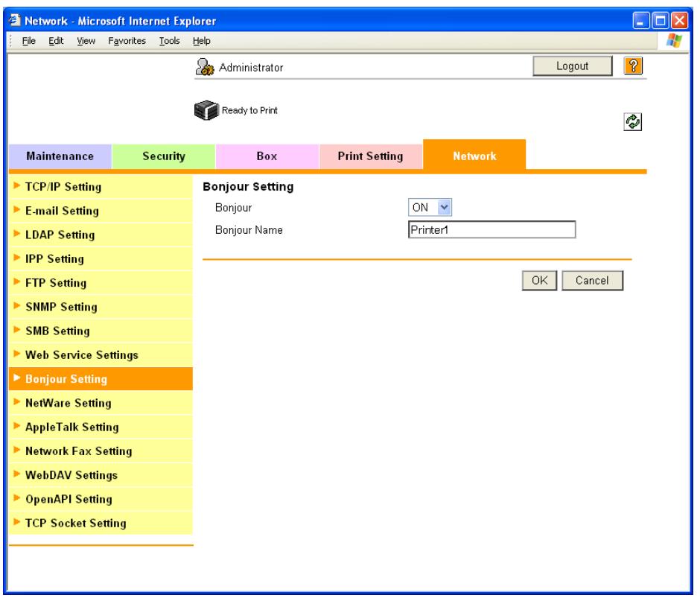Click the Bonjour Name text field
The width and height of the screenshot is (700, 598).
coord(491,229)
